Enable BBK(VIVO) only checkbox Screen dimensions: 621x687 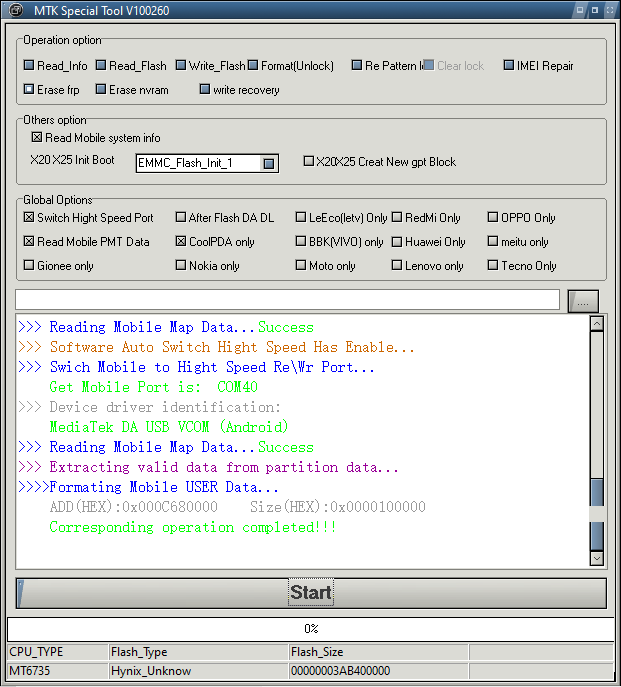301,241
